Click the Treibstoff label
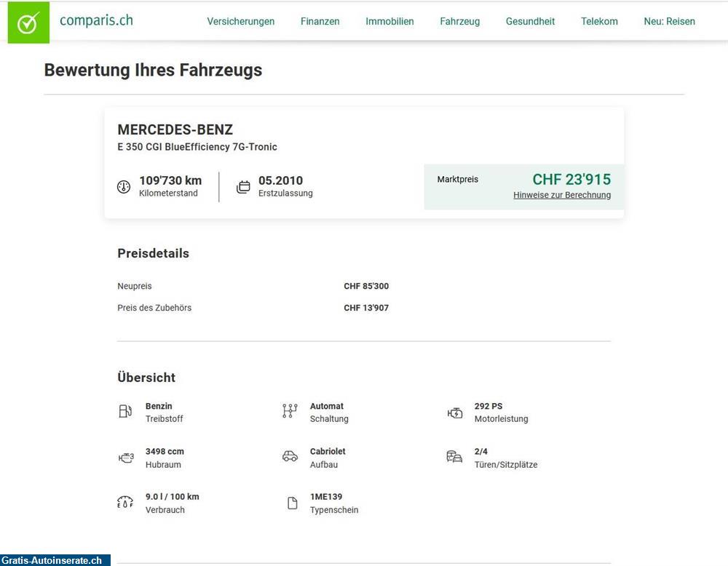 click(165, 419)
